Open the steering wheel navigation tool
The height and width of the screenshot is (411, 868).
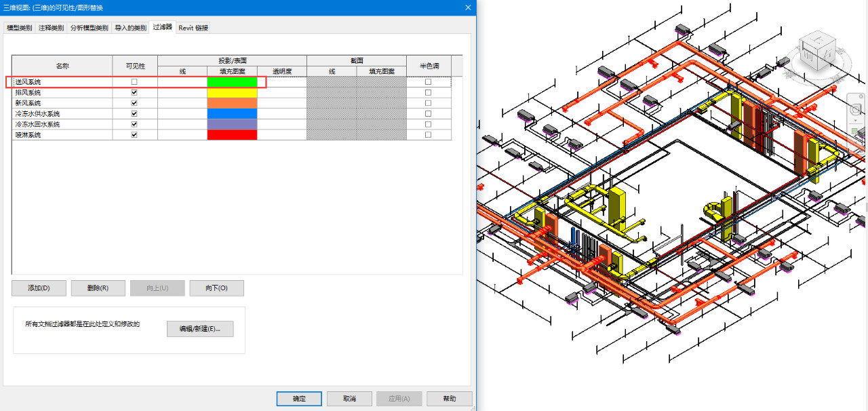[x=856, y=109]
